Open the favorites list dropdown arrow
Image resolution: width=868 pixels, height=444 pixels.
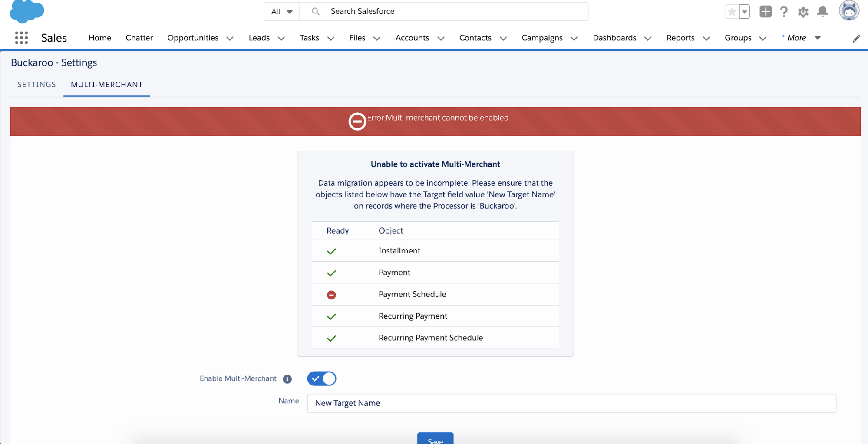[745, 12]
